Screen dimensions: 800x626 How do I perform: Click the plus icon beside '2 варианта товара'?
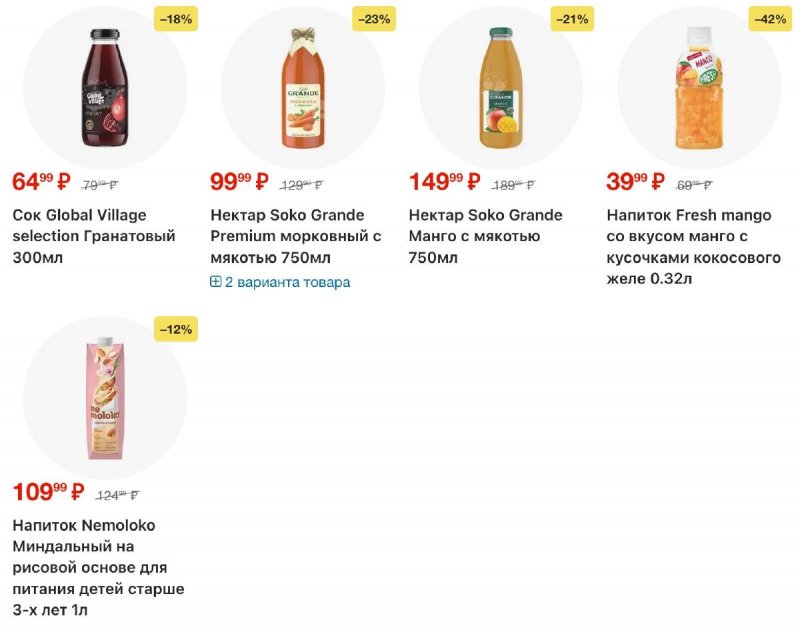coord(216,282)
